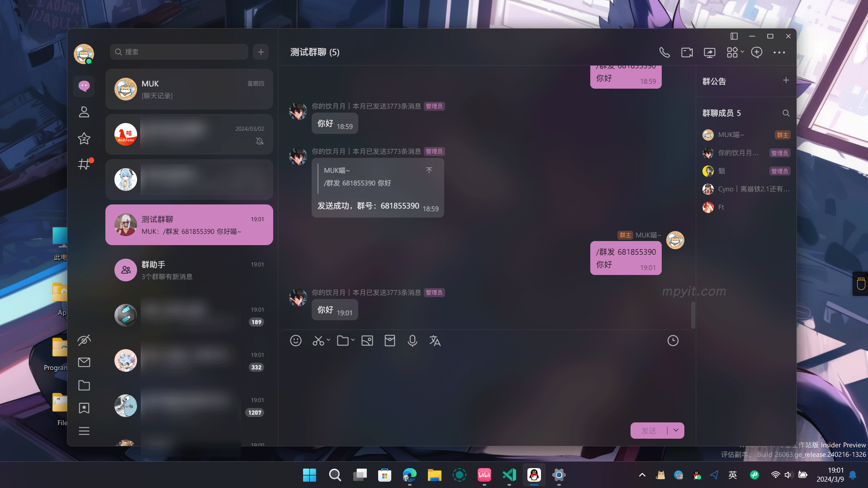
Task: Open the favorites star in sidebar
Action: click(x=84, y=138)
